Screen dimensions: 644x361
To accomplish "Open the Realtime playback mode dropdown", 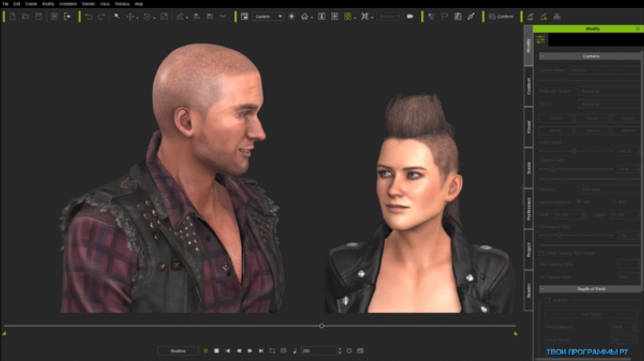I will point(178,351).
